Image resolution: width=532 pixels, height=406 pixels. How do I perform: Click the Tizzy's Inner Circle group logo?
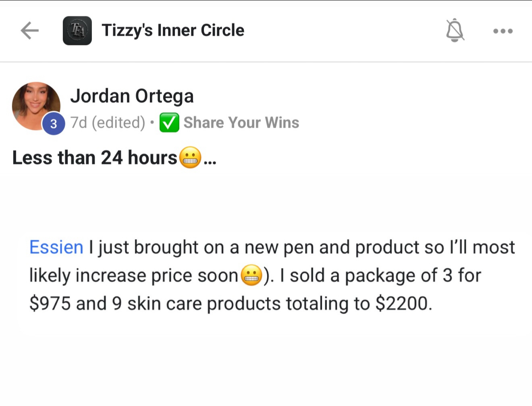pos(77,31)
